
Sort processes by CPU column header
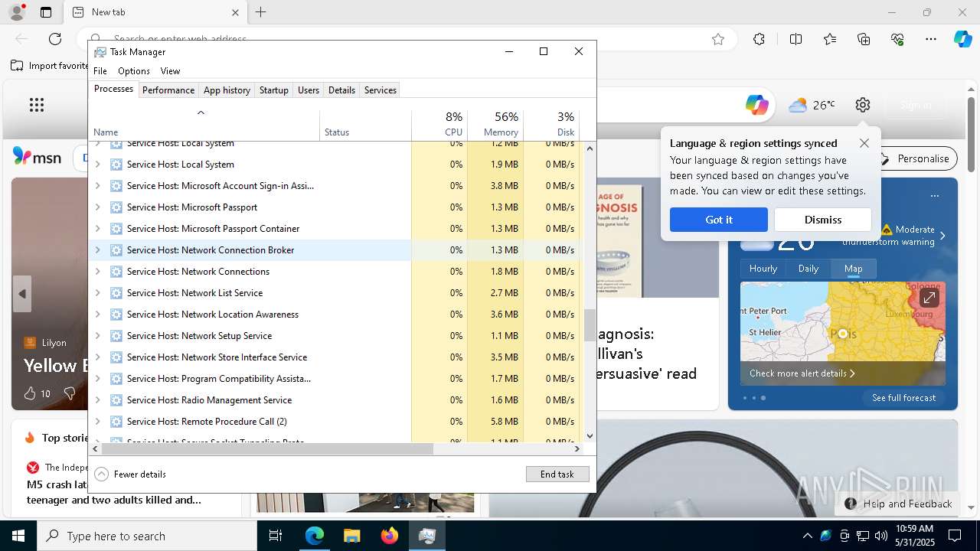pos(439,124)
